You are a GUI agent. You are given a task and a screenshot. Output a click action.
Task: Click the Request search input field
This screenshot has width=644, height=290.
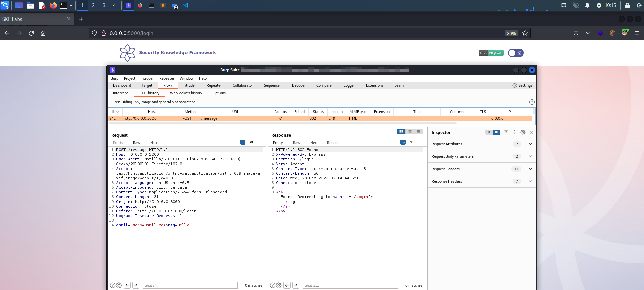190,285
